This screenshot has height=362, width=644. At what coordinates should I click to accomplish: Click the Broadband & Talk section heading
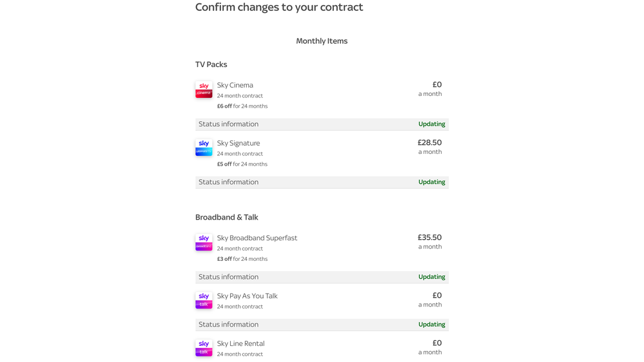[227, 217]
